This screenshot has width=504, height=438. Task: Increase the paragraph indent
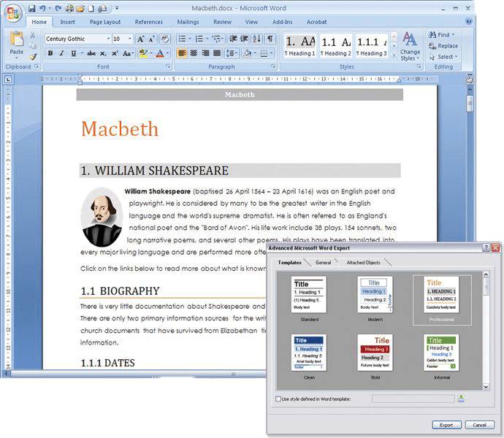pyautogui.click(x=245, y=39)
